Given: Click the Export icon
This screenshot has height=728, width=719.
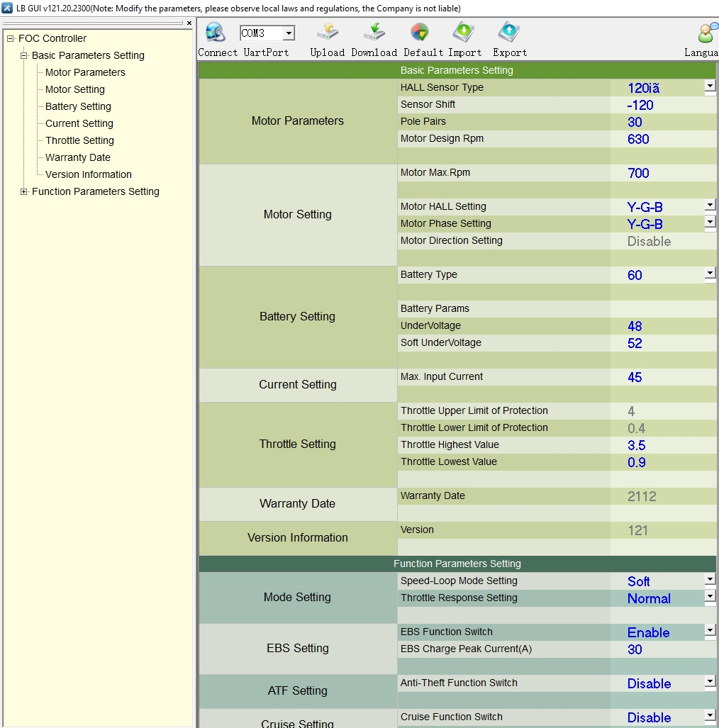Looking at the screenshot, I should coord(509,33).
